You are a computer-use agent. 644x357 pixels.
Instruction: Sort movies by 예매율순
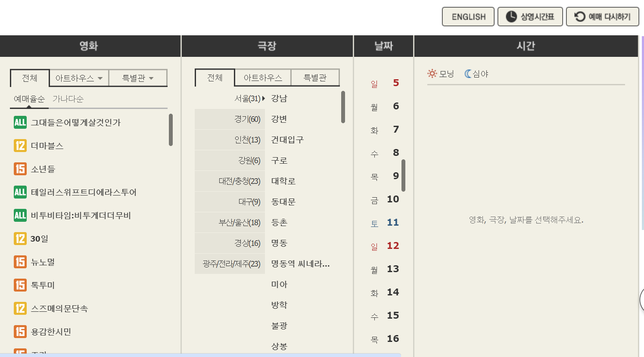[x=29, y=99]
